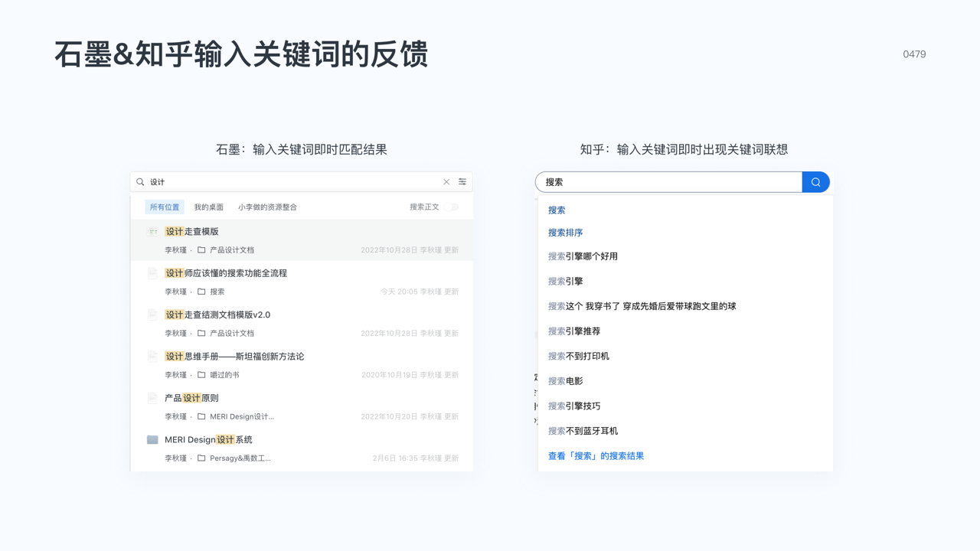Image resolution: width=980 pixels, height=551 pixels.
Task: Click the small folder icon before Persagy&禹数工…
Action: click(x=201, y=458)
